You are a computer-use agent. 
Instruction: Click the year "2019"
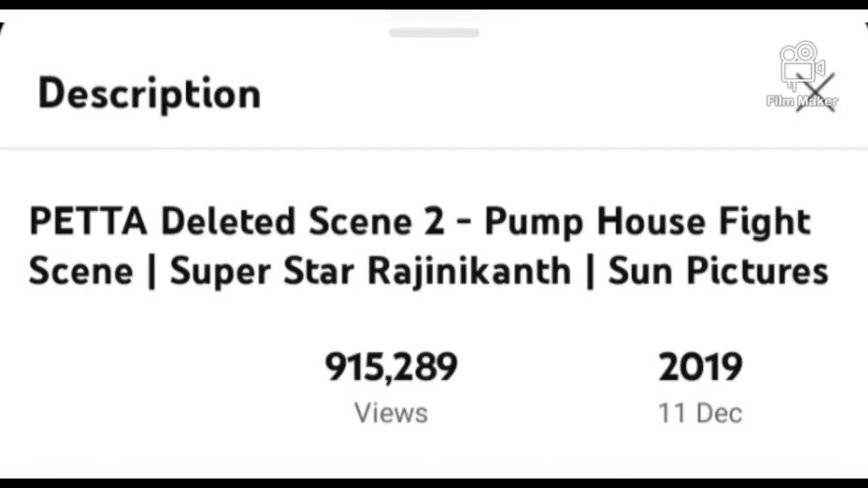point(701,367)
